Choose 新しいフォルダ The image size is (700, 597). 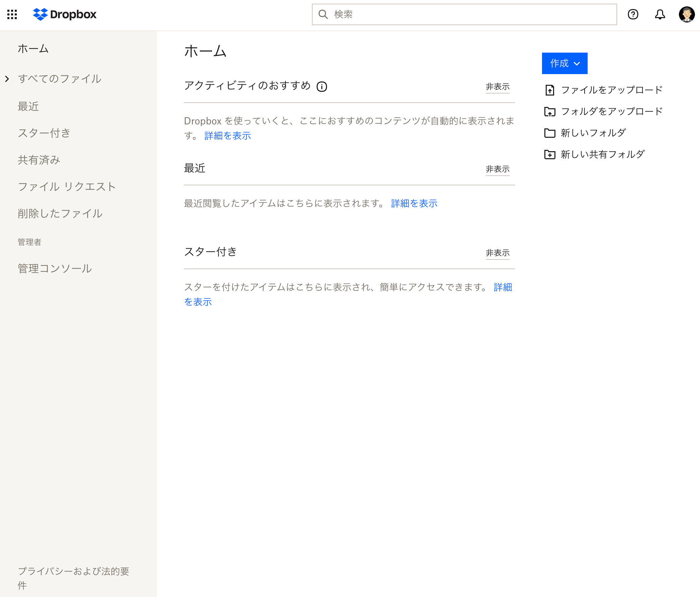pos(593,133)
